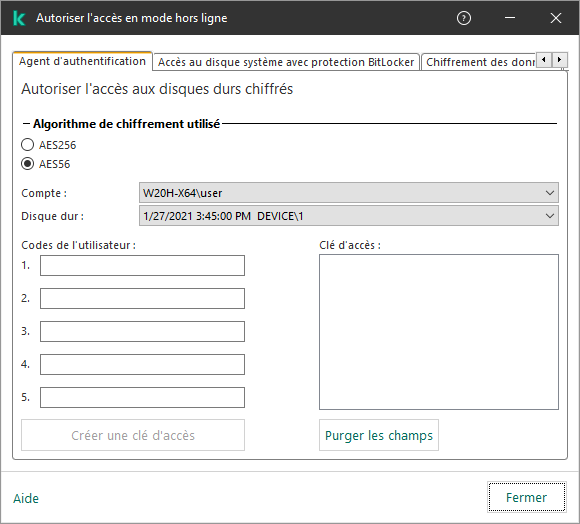The width and height of the screenshot is (580, 524).
Task: Click user code field number 1
Action: coord(142,266)
